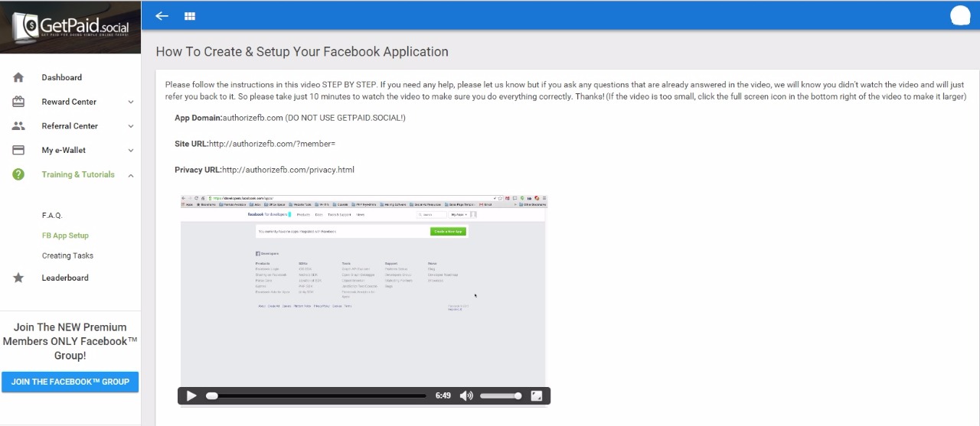
Task: Click the Leaderboard star icon
Action: [x=18, y=278]
